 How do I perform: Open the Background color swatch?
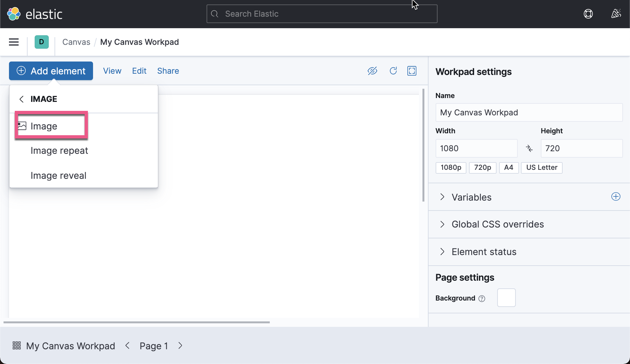pos(506,298)
